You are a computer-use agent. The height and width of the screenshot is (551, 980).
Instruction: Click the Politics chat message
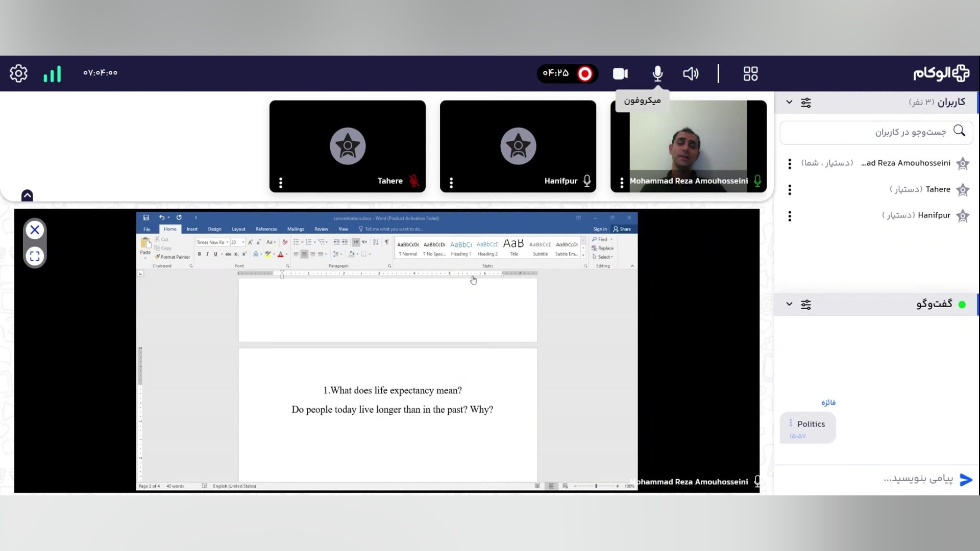tap(811, 424)
